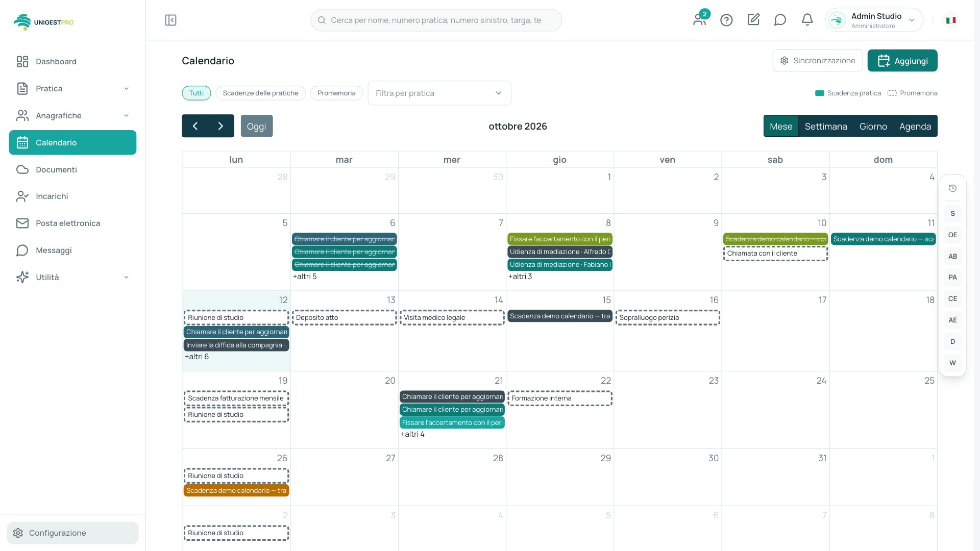Expand the Pratica sidebar menu
This screenshot has height=551, width=980.
click(72, 88)
